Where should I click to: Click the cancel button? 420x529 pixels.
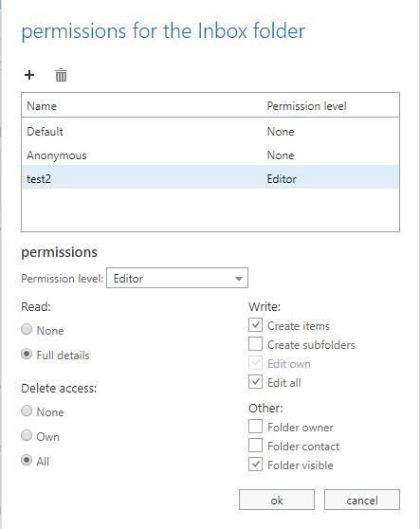(x=362, y=500)
